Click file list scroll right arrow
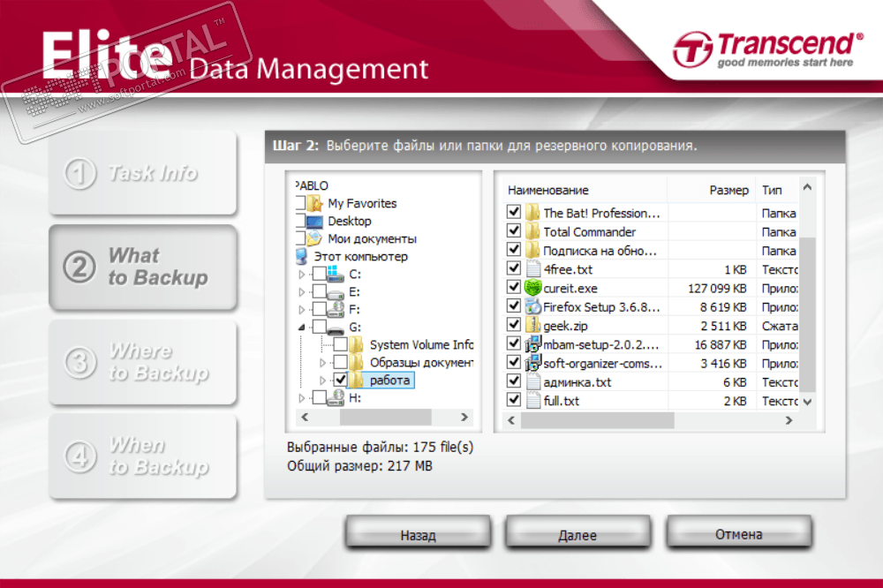Viewport: 883px width, 588px height. tap(789, 420)
